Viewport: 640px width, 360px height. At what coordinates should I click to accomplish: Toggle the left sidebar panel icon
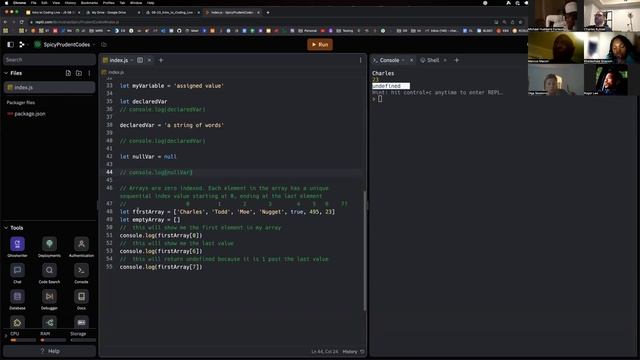(x=11, y=44)
